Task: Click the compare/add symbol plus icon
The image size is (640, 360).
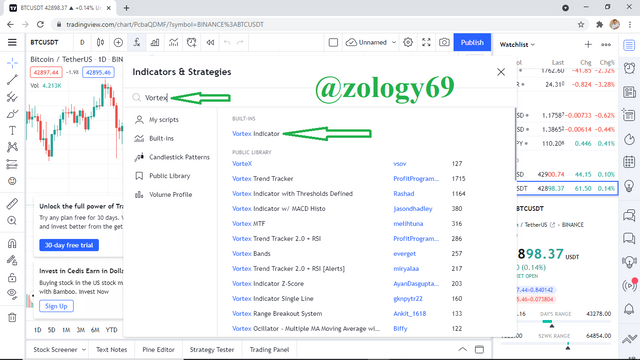Action: (x=118, y=42)
